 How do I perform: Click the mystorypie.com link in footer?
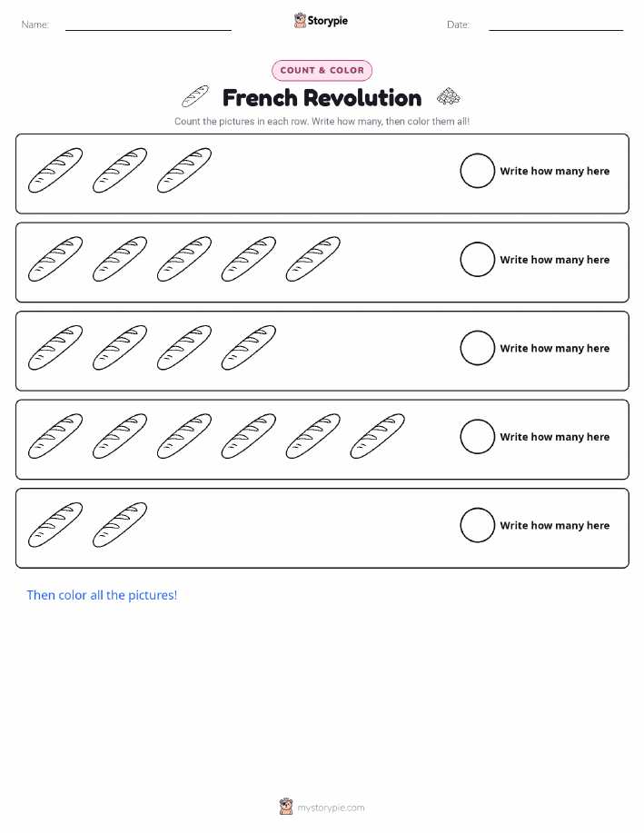pyautogui.click(x=331, y=808)
